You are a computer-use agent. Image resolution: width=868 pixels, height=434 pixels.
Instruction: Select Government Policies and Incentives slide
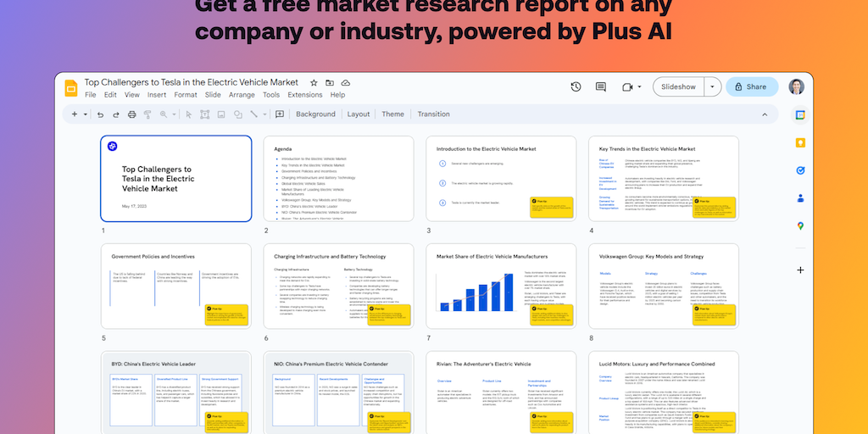point(176,287)
